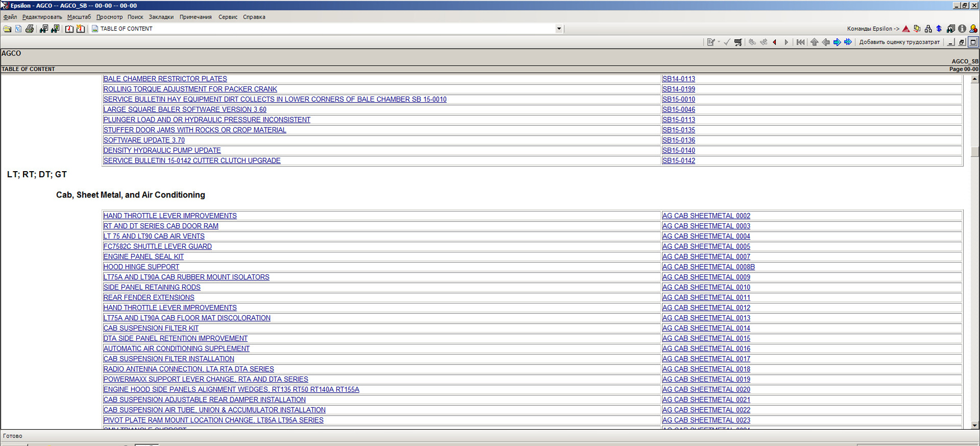
Task: Open the Масштаб menu
Action: tap(78, 17)
